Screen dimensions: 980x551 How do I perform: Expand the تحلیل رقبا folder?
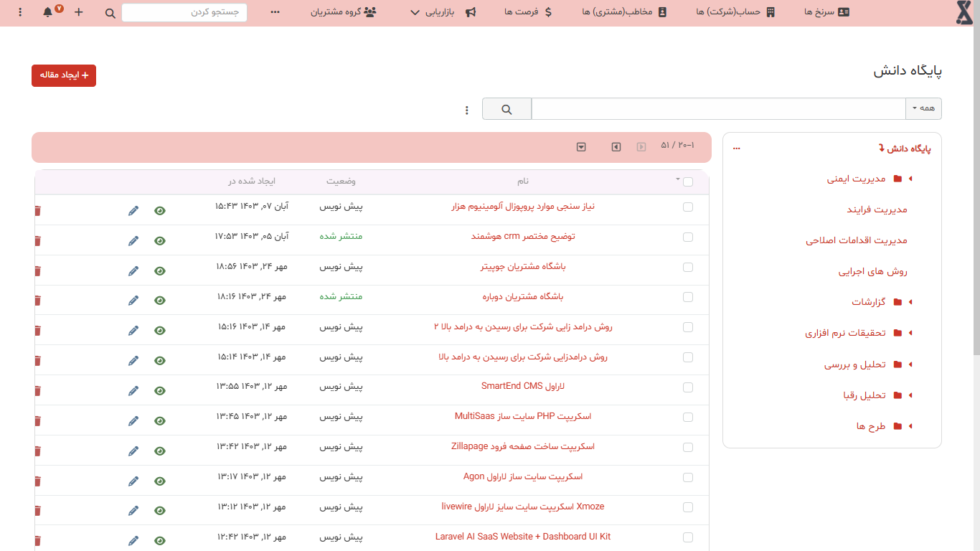pos(910,395)
